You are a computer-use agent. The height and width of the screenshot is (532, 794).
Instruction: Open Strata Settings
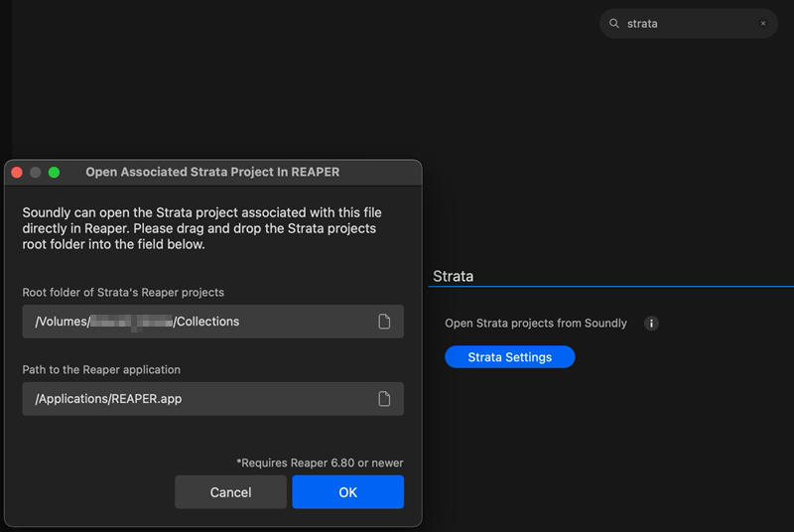(509, 357)
